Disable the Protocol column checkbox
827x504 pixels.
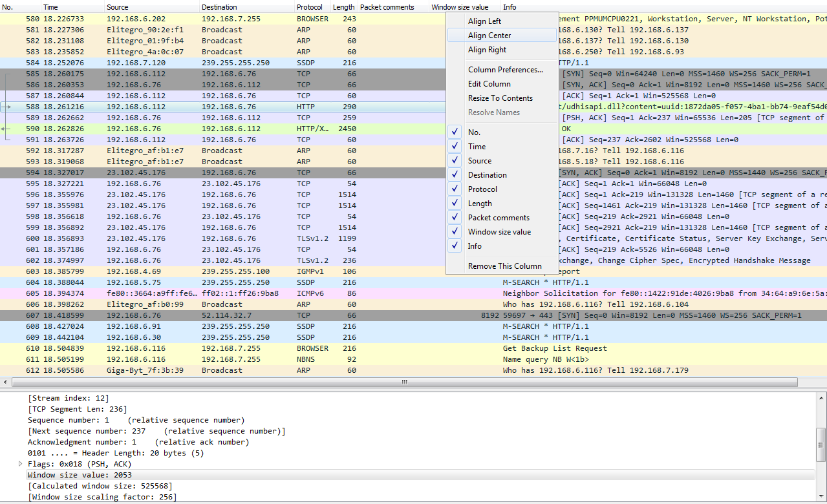(x=456, y=189)
